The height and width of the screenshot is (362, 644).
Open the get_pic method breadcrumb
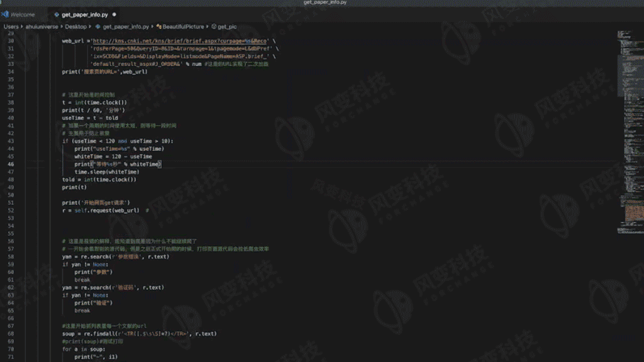click(227, 26)
